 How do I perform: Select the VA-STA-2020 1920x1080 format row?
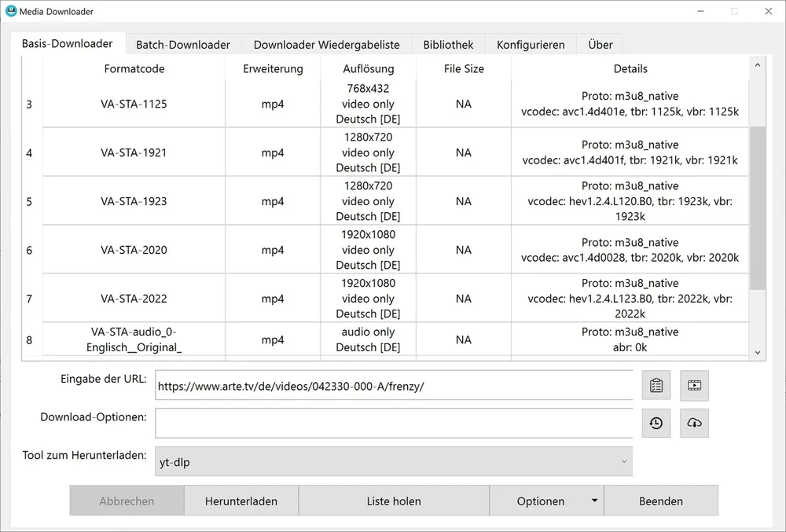[134, 250]
